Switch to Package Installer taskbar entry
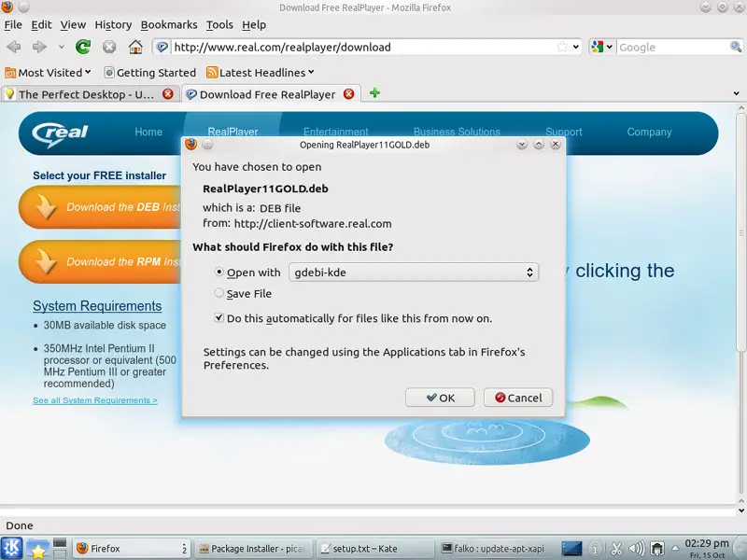 [253, 549]
